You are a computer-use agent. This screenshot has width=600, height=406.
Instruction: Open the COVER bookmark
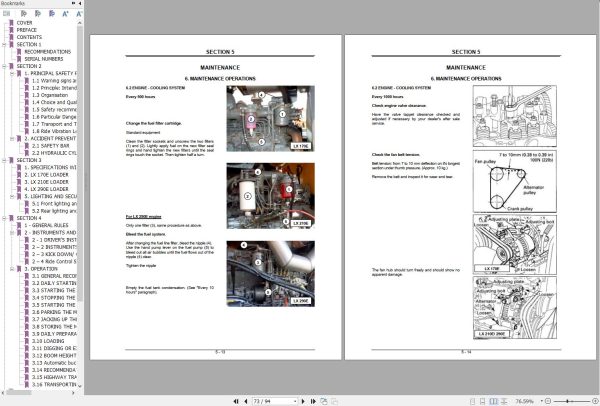[24, 23]
